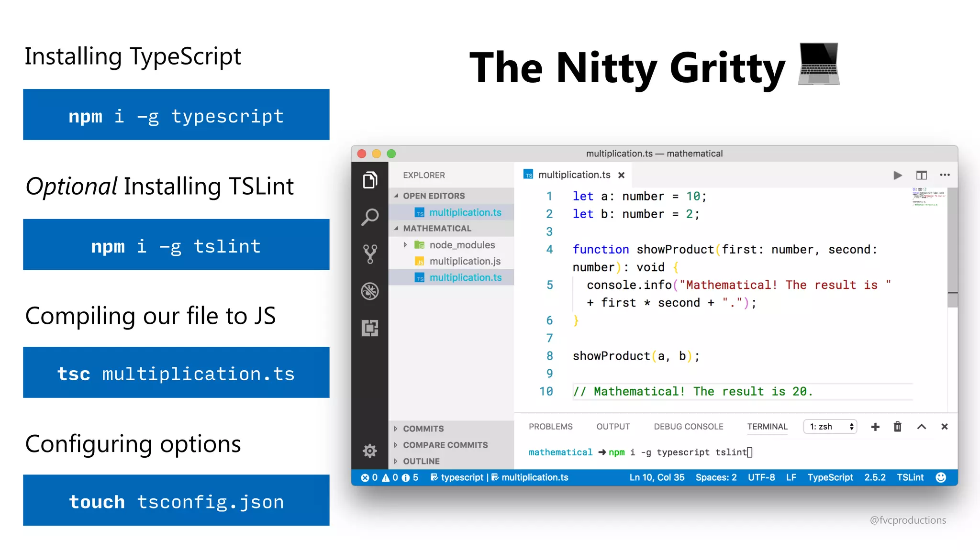980x551 pixels.
Task: Click the 'touch tsconfig.json' command box
Action: click(x=176, y=500)
